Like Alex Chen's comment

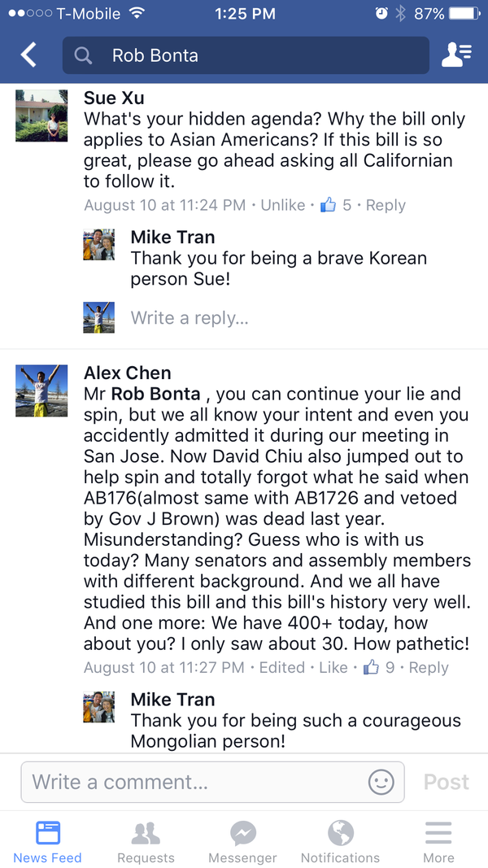coord(333,667)
